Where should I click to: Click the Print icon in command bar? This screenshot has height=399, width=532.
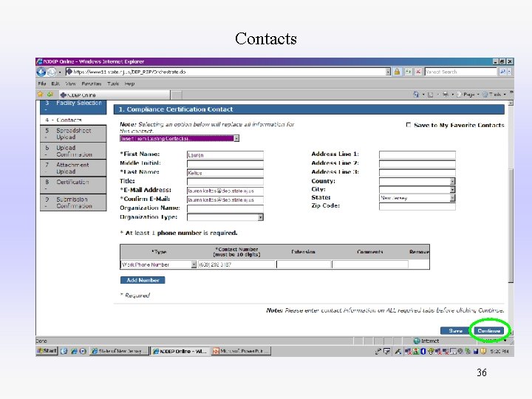[446, 95]
